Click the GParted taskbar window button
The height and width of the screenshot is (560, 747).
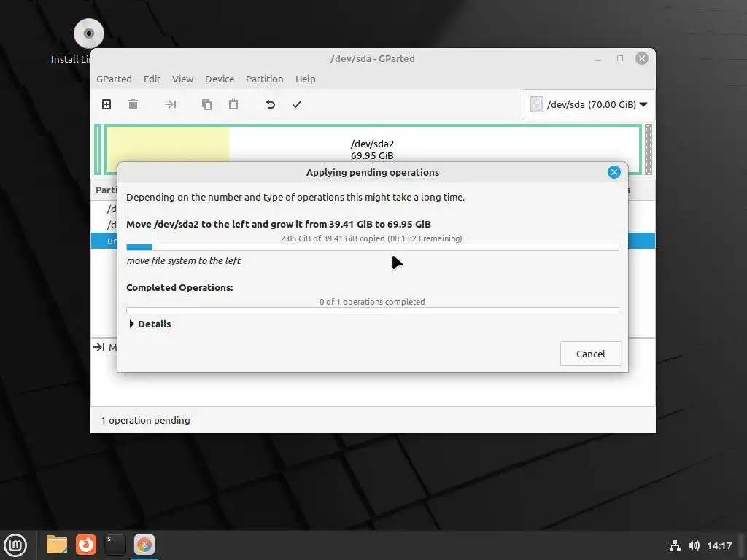click(144, 545)
